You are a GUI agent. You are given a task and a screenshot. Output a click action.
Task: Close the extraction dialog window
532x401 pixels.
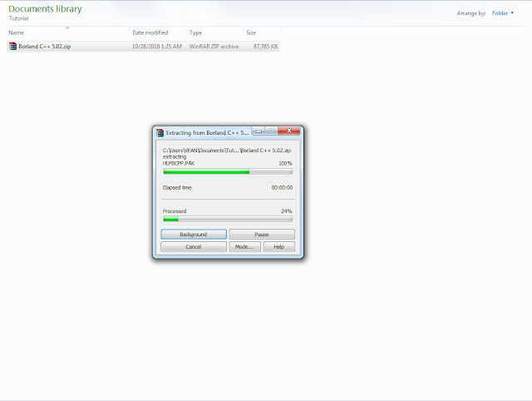click(x=289, y=131)
